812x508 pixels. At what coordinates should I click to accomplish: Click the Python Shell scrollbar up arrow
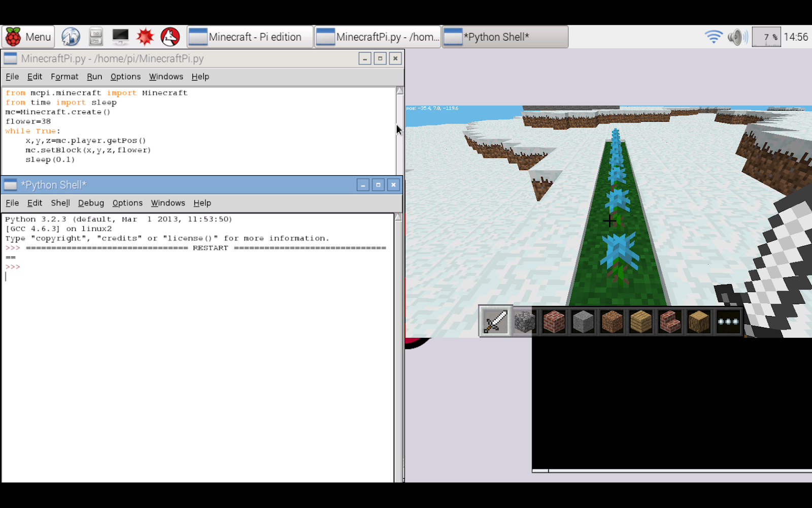[398, 217]
